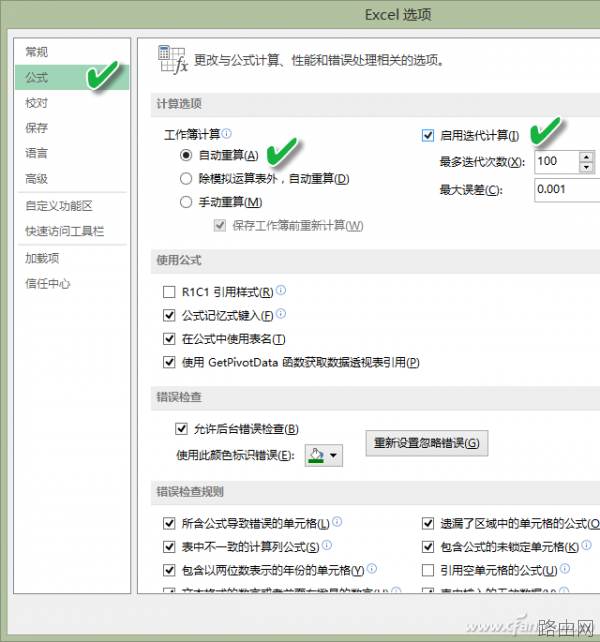Select 除模拟运算表外，自动重算 option
This screenshot has width=600, height=642.
186,179
